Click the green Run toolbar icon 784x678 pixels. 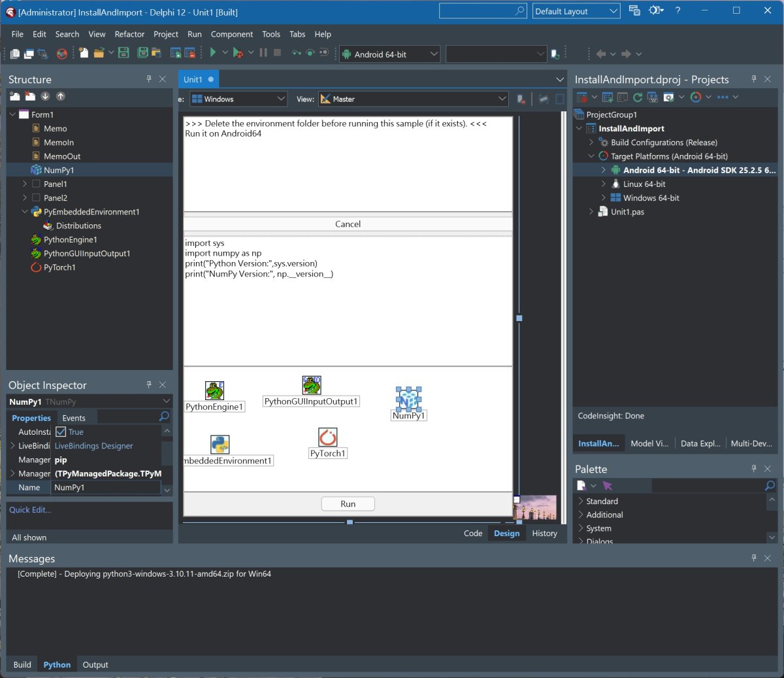213,53
